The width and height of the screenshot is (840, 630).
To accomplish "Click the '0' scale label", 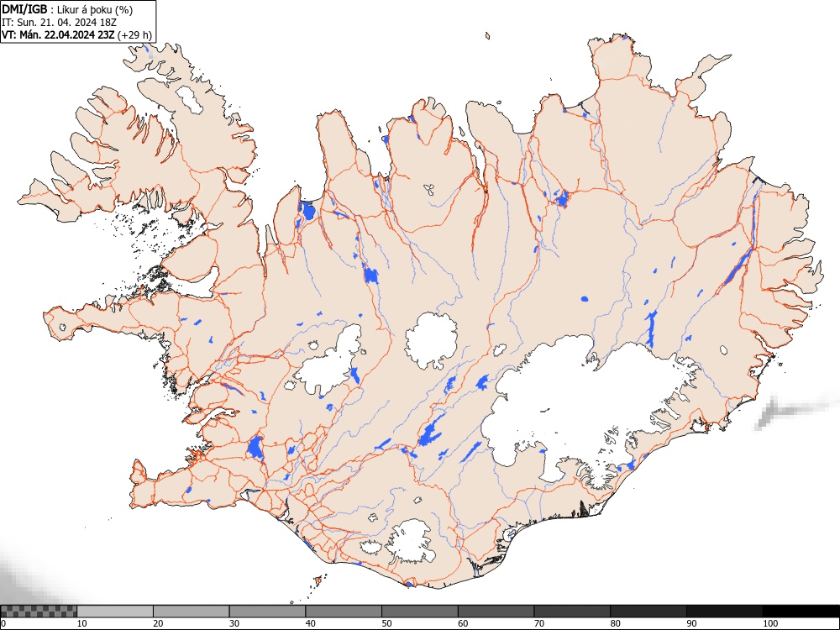I will coord(3,623).
